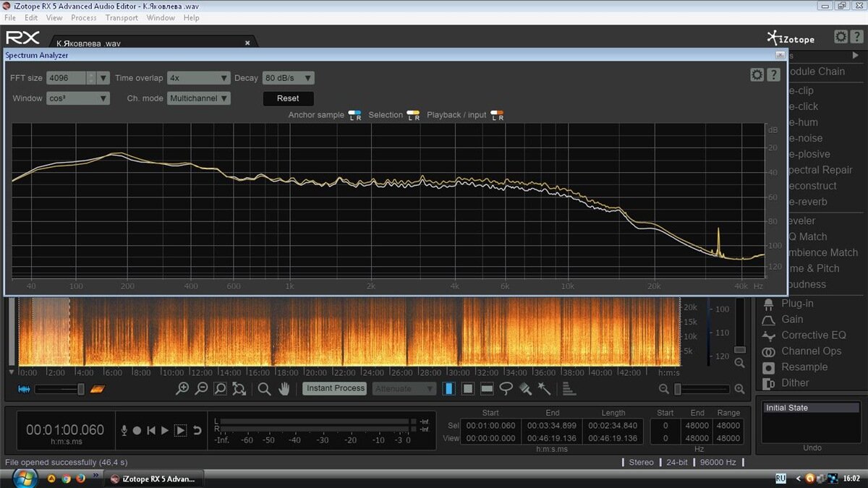Screen dimensions: 868x488
Task: Open Spectrum Analyzer help question mark
Action: tap(773, 74)
